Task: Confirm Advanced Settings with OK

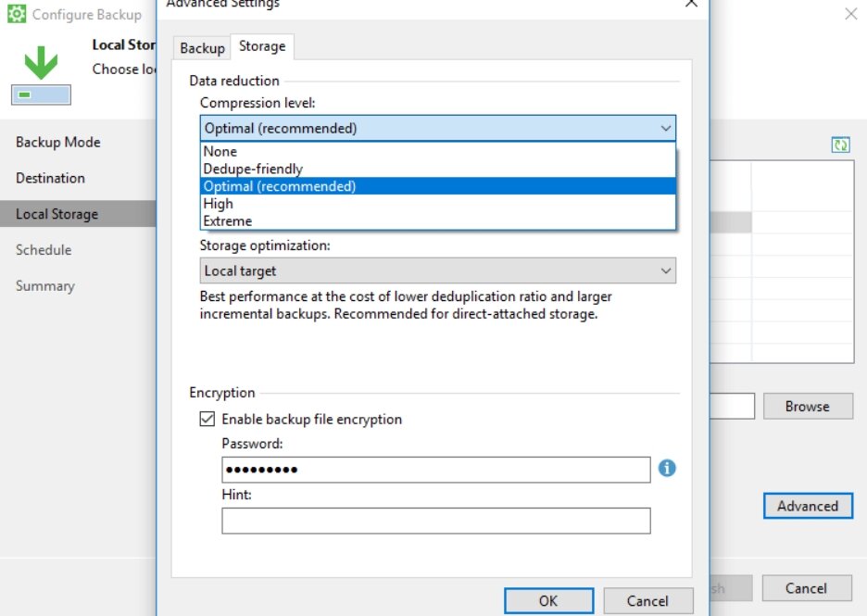Action: 548,601
